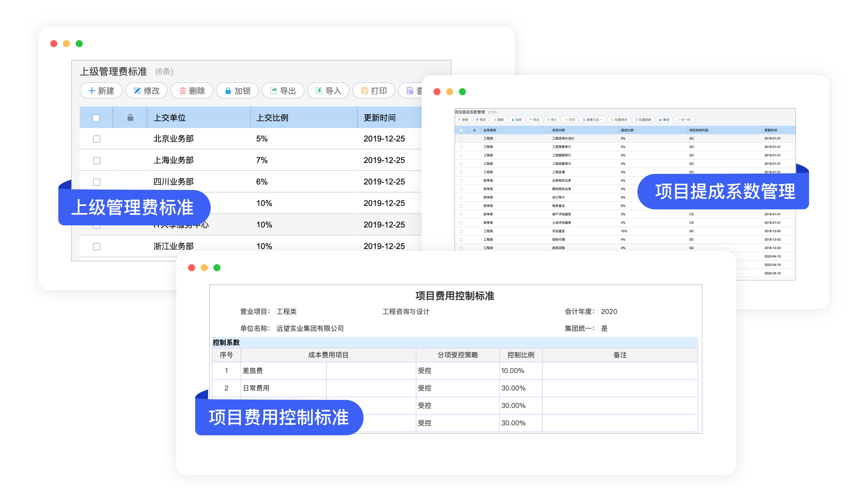Check the 上海业务部 row checkbox

coord(96,161)
